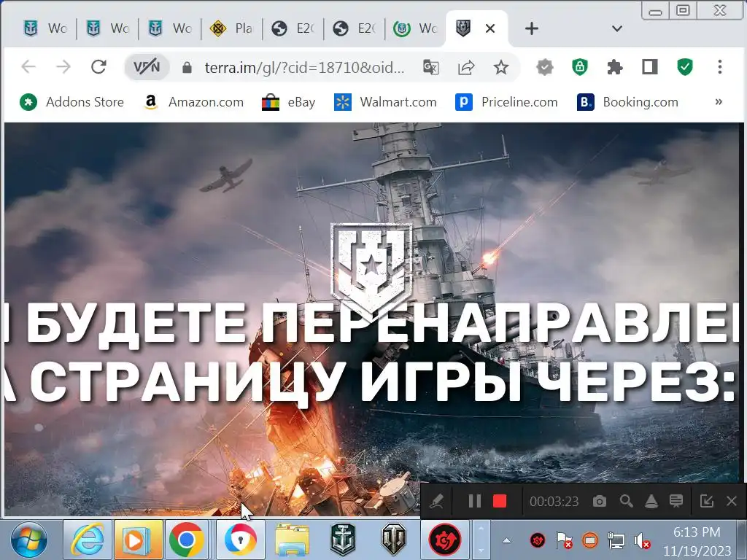Open the Priceline.com bookmark

point(506,102)
